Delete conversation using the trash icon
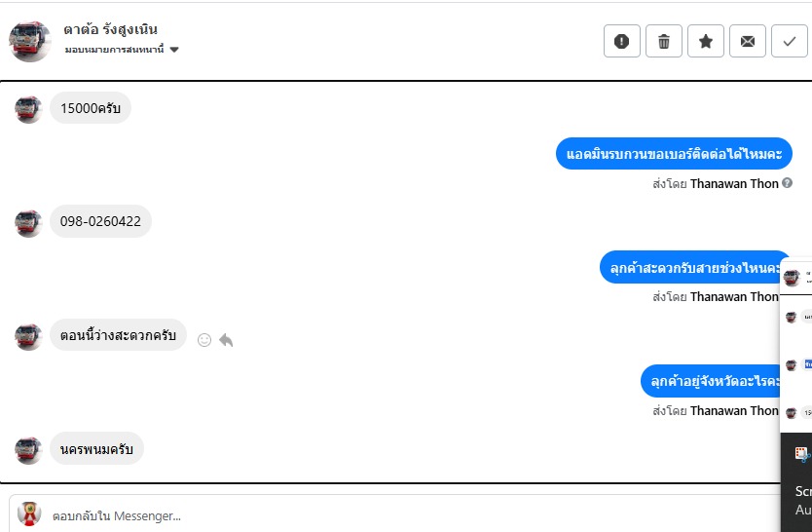This screenshot has width=812, height=532. [664, 41]
